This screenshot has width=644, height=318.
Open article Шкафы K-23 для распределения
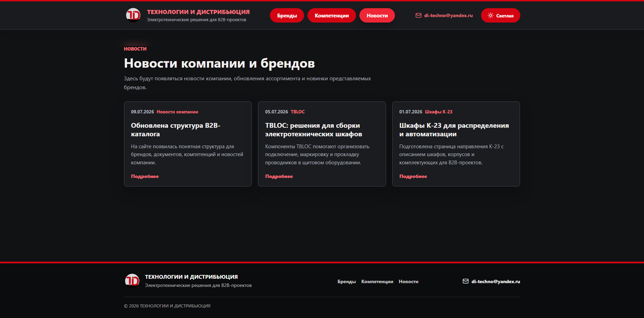[454, 130]
